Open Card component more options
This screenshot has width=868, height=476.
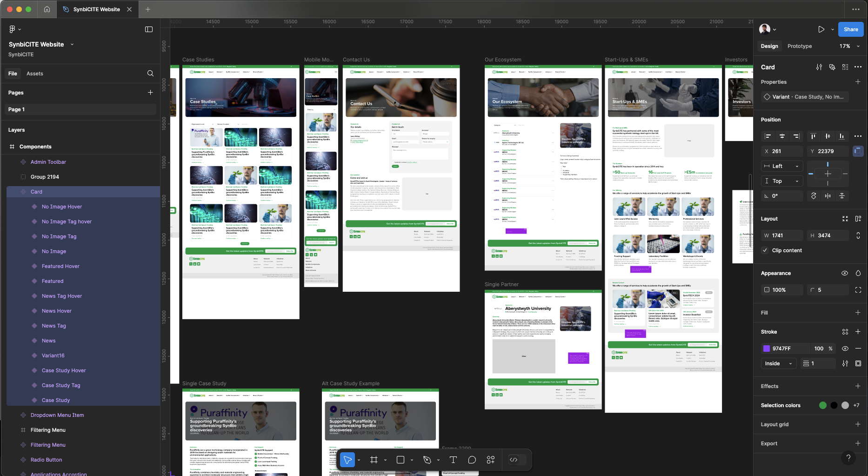point(858,67)
